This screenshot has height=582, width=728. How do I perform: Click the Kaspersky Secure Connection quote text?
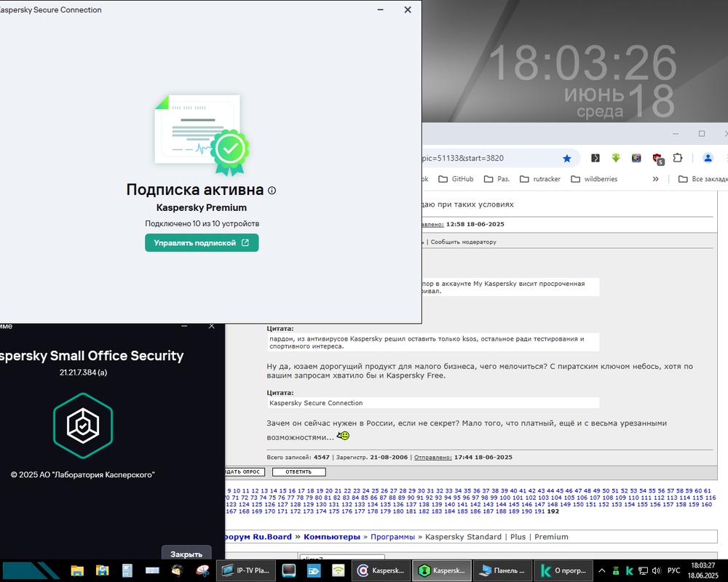tap(316, 403)
